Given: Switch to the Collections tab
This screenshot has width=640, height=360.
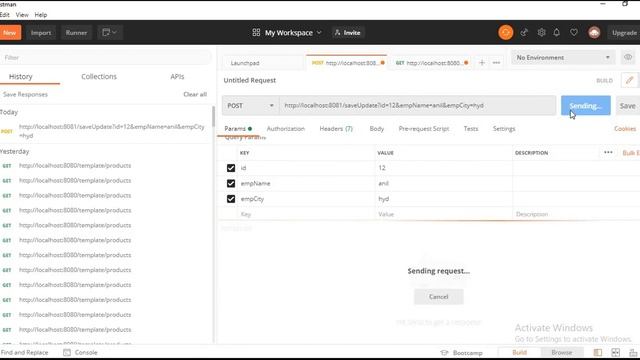Looking at the screenshot, I should coord(99,76).
